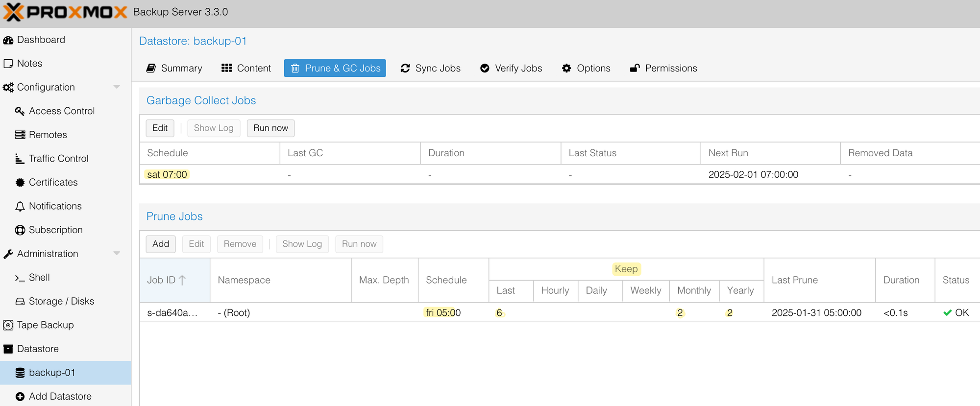This screenshot has height=406, width=980.
Task: Click the Permissions unlock icon
Action: 635,68
